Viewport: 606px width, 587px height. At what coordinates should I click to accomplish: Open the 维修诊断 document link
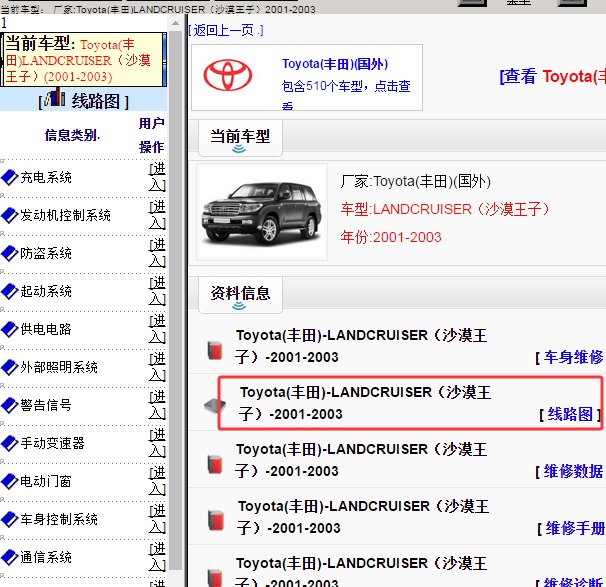573,582
